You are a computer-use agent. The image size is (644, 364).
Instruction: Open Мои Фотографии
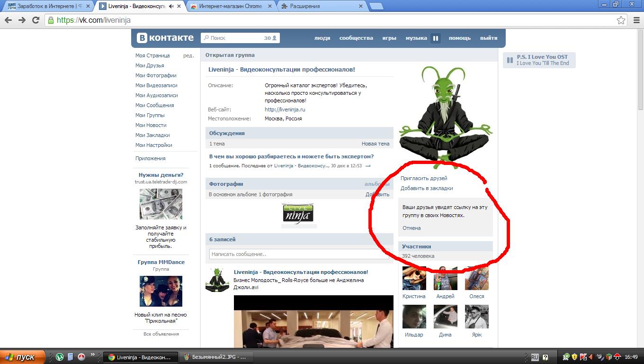pos(156,75)
